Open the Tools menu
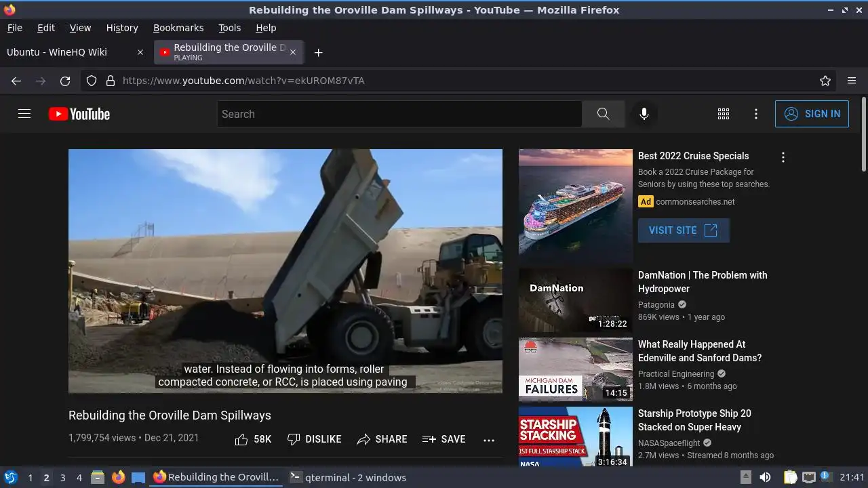Screen dimensions: 868x488 tap(230, 28)
